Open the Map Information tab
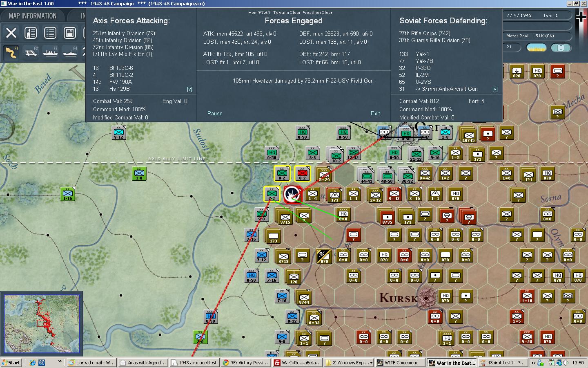588x368 pixels. [33, 16]
